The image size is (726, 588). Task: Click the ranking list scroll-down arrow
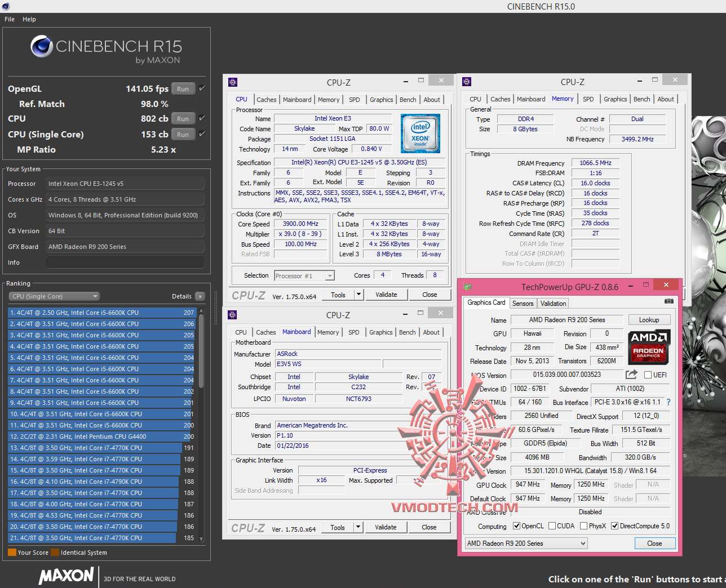(201, 538)
